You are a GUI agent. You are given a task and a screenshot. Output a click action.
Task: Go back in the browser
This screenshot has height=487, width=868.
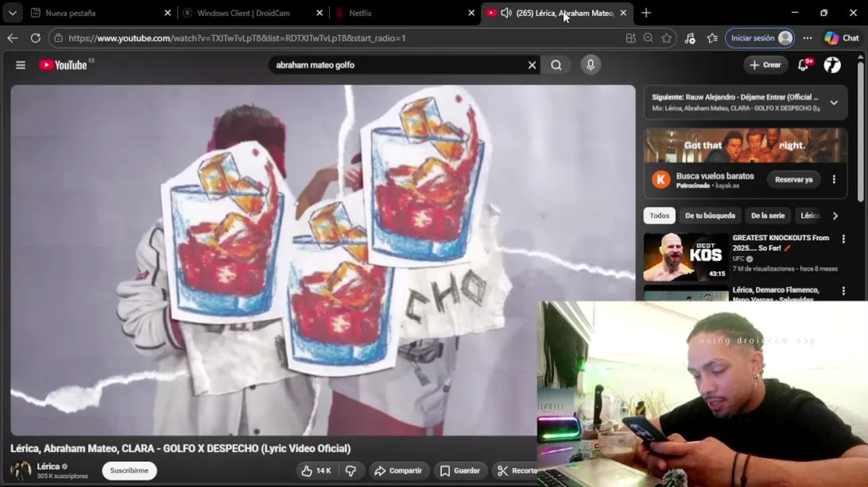click(12, 38)
